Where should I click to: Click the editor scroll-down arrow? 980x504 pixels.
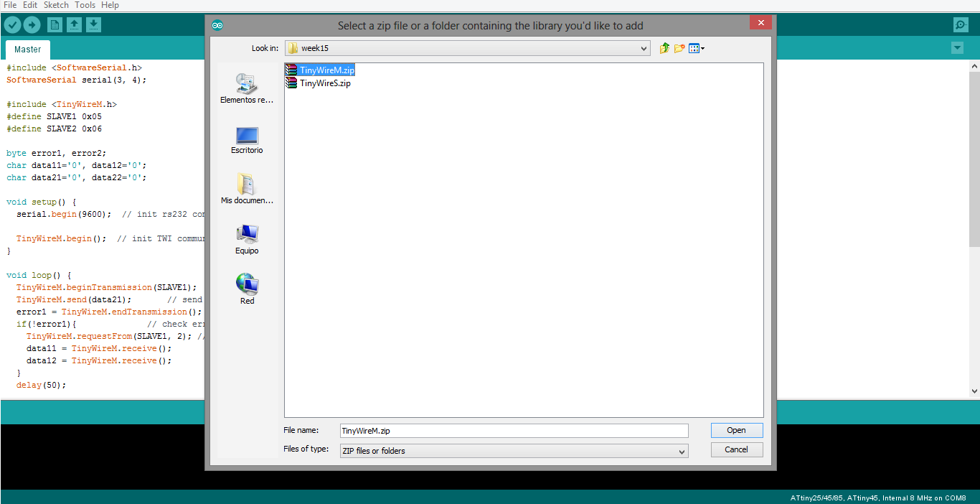pyautogui.click(x=974, y=391)
